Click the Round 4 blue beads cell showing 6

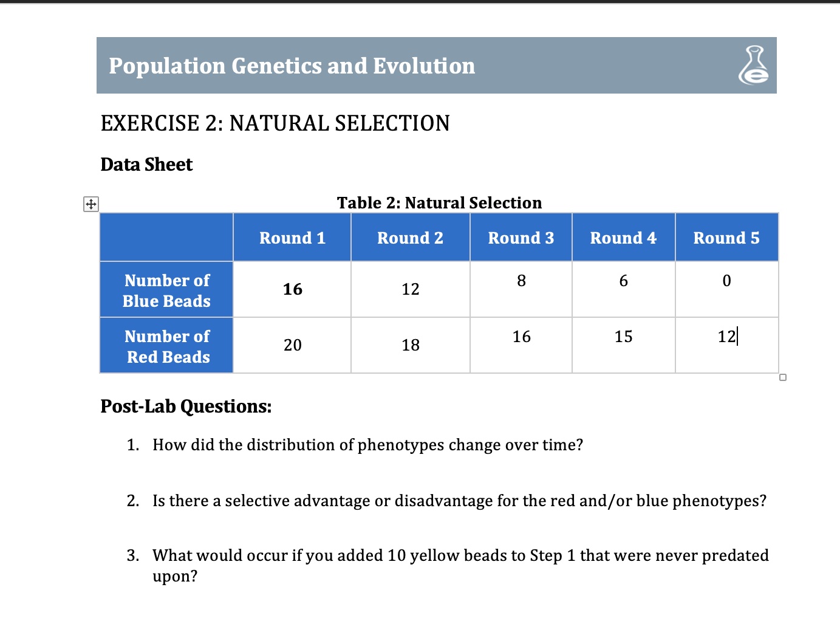pyautogui.click(x=623, y=281)
